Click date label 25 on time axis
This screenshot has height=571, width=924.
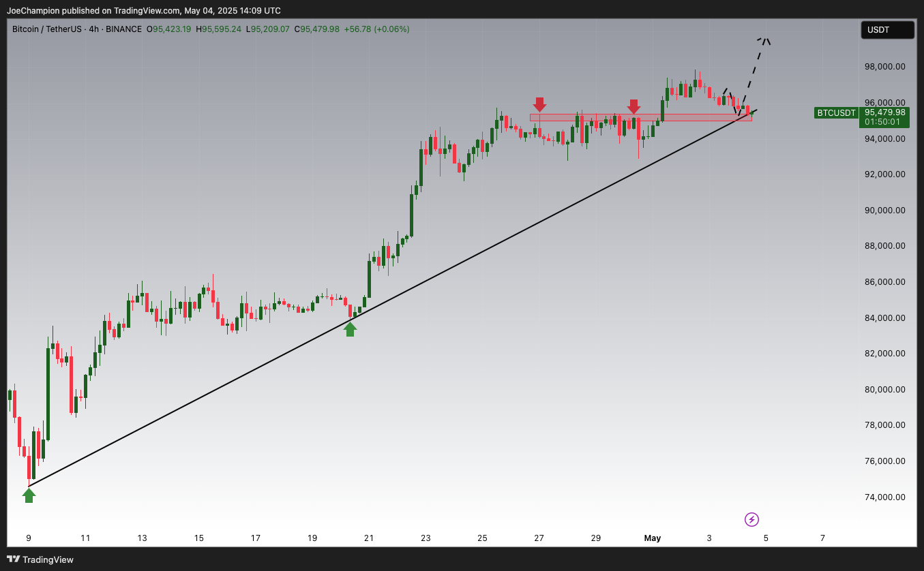pyautogui.click(x=482, y=538)
